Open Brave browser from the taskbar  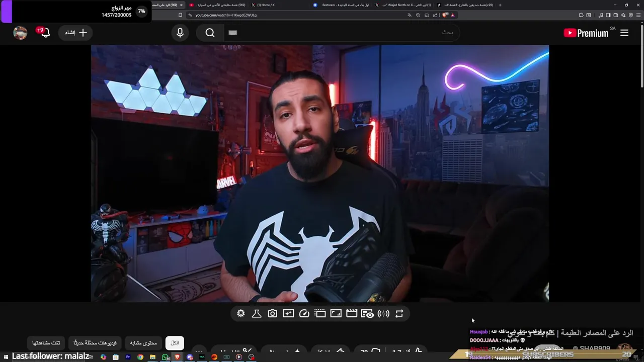click(x=177, y=357)
